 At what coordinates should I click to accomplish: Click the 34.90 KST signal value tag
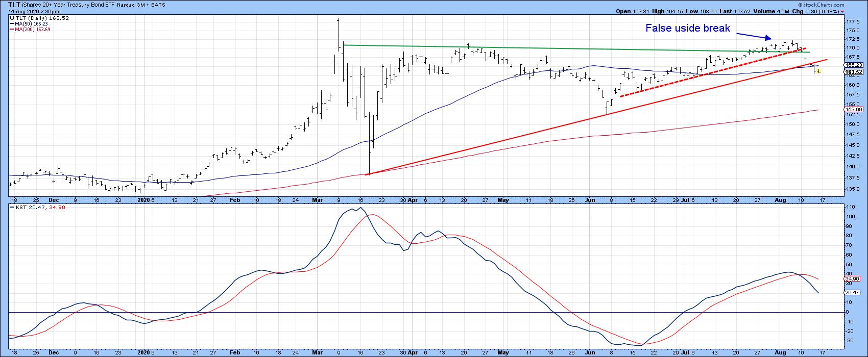[x=853, y=279]
